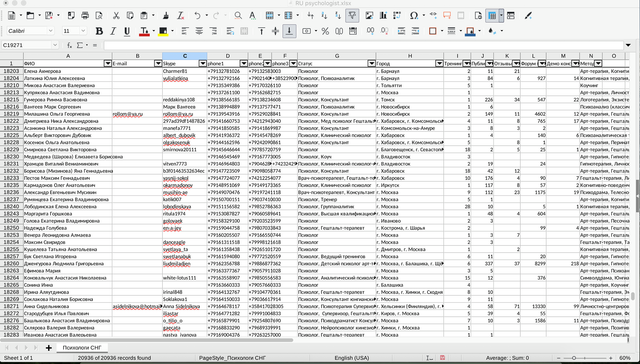Screen dimensions: 640x364
Task: Add a new sheet with plus button
Action: (49, 348)
